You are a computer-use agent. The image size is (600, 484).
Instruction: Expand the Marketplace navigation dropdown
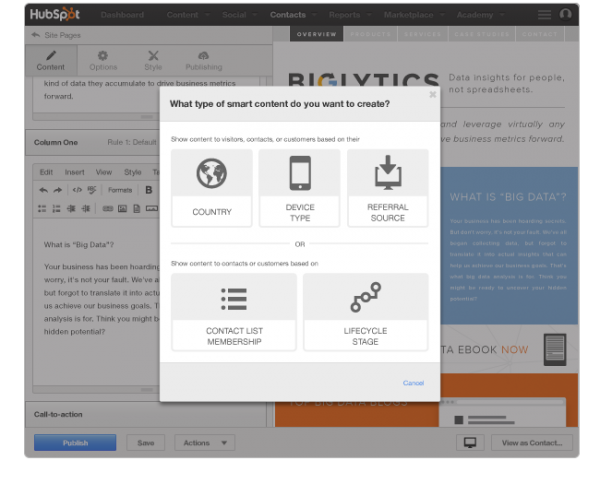pyautogui.click(x=414, y=15)
